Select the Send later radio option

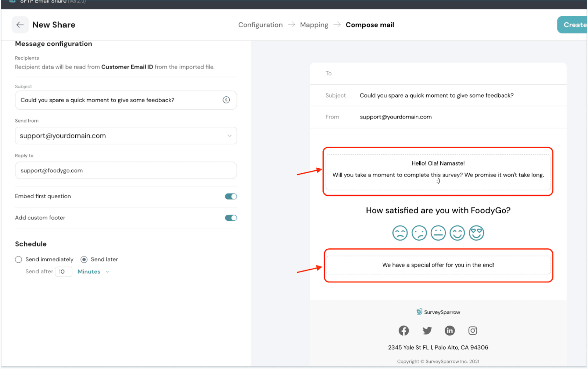tap(84, 259)
